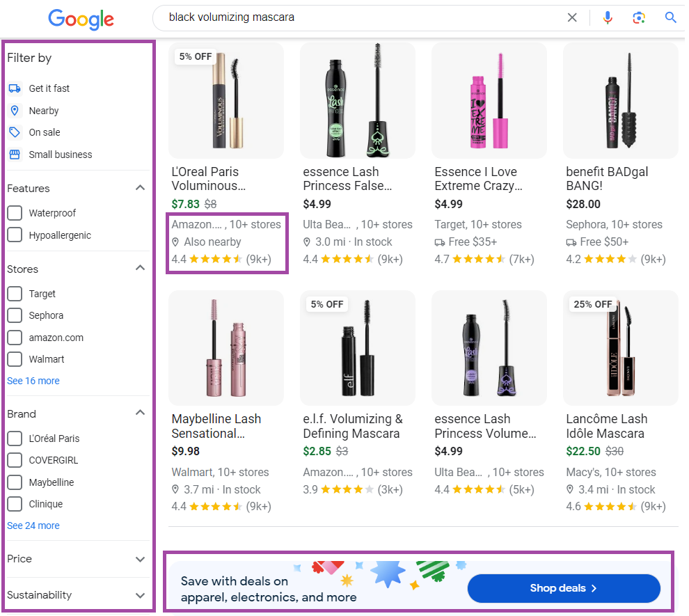The width and height of the screenshot is (689, 616).
Task: Open See 16 more stores link
Action: (x=33, y=381)
